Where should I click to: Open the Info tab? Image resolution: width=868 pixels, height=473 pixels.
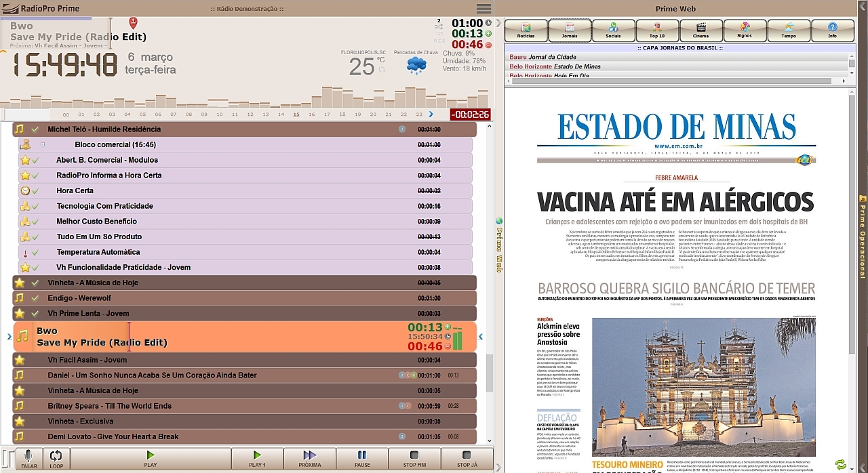pyautogui.click(x=832, y=30)
